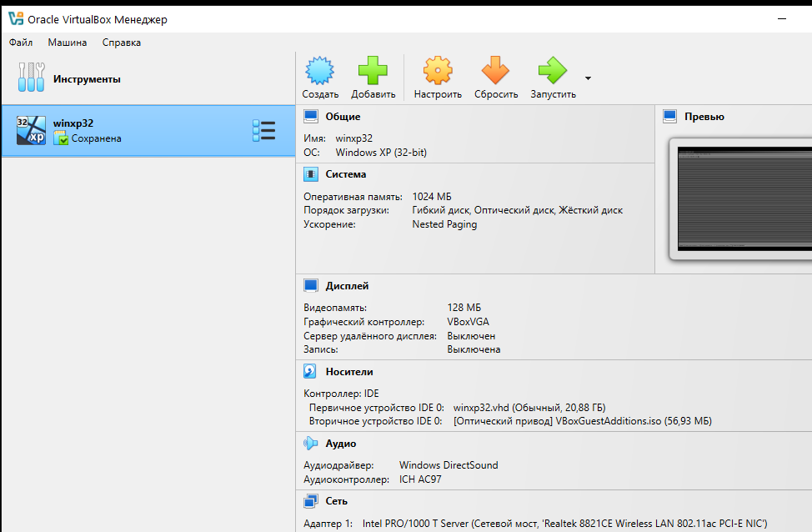Click the Создать (Create) toolbar icon
812x532 pixels.
pos(320,72)
